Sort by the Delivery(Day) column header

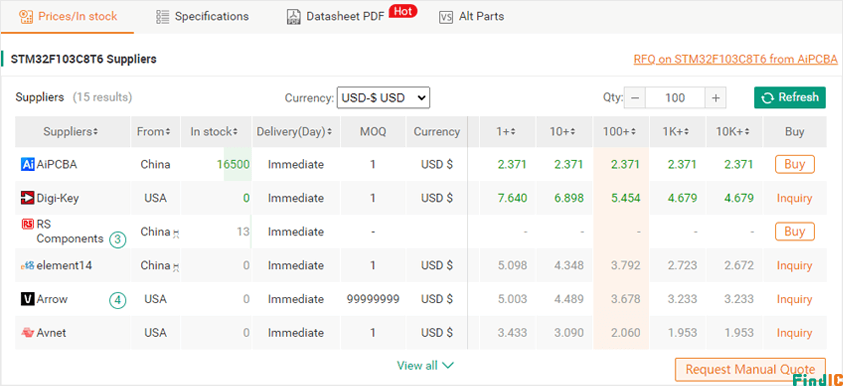[x=294, y=132]
